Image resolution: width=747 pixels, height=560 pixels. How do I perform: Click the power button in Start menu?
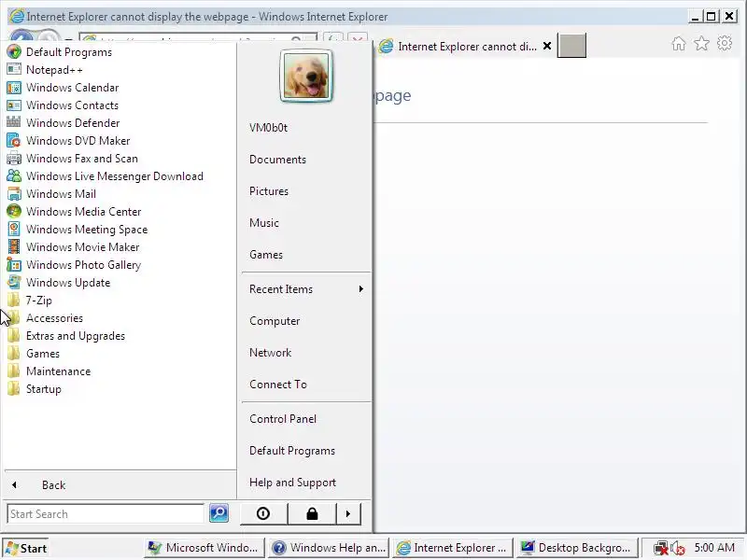click(x=263, y=514)
